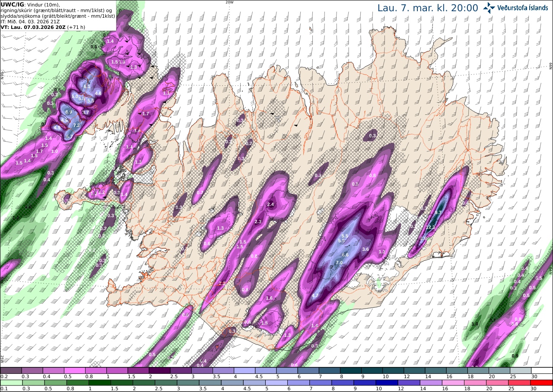Click the 6.6 value on the map
The width and height of the screenshot is (553, 392).
point(345,255)
